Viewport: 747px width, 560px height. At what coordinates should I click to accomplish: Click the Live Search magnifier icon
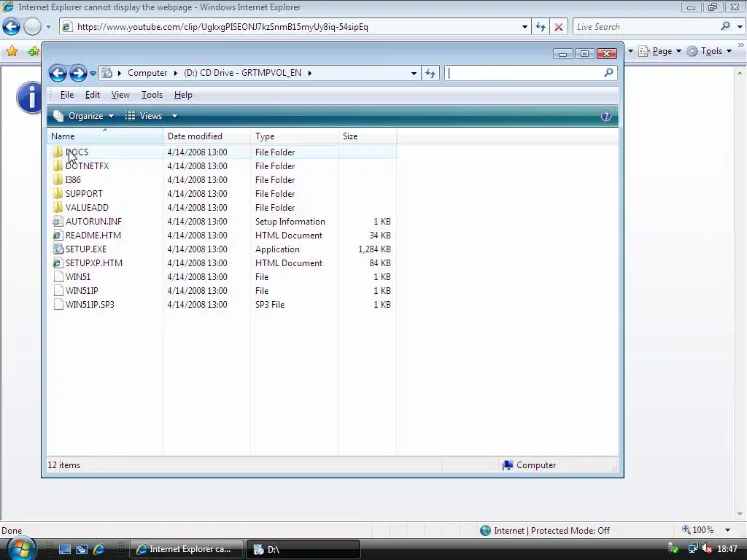[725, 26]
